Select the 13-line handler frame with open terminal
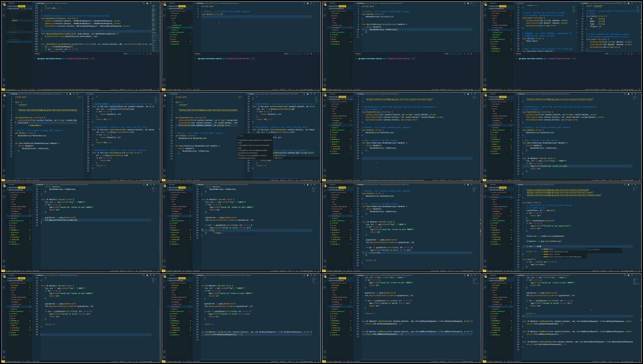 pos(402,46)
